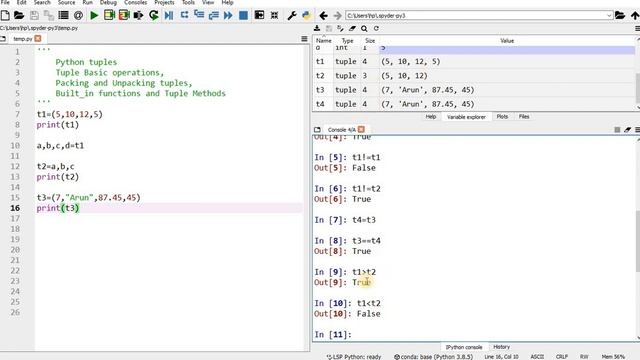Image resolution: width=640 pixels, height=360 pixels.
Task: Run cell and advance toolbar icon
Action: tap(124, 16)
